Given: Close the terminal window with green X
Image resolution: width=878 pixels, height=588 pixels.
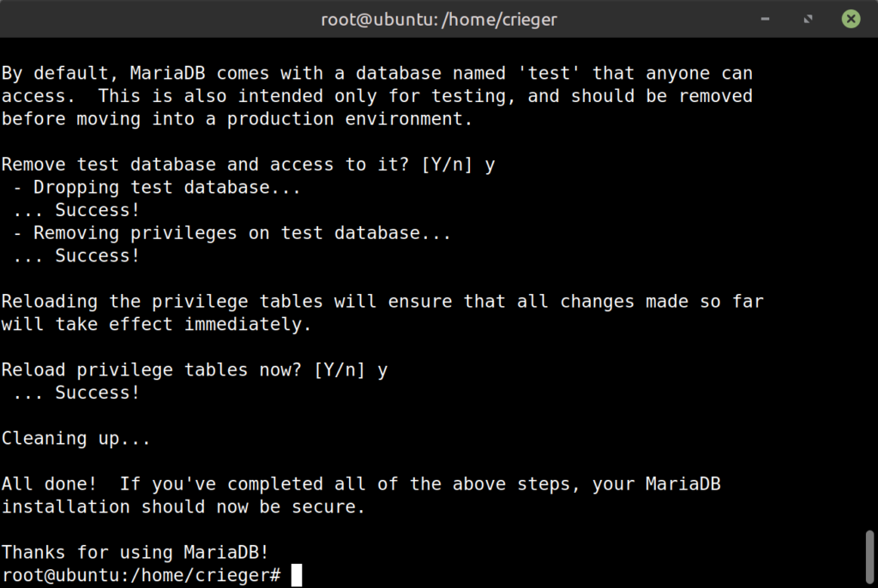Looking at the screenshot, I should coord(851,19).
